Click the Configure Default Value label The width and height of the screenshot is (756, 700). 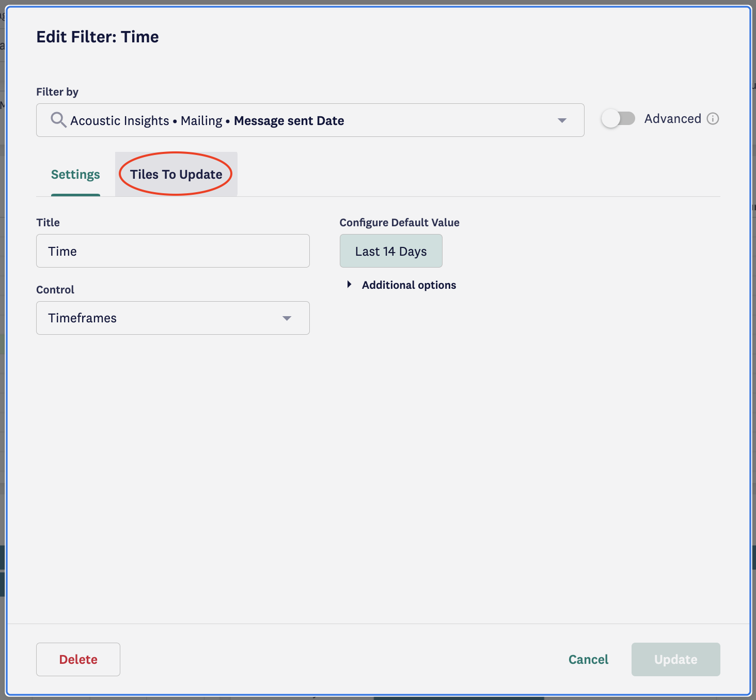(x=399, y=223)
